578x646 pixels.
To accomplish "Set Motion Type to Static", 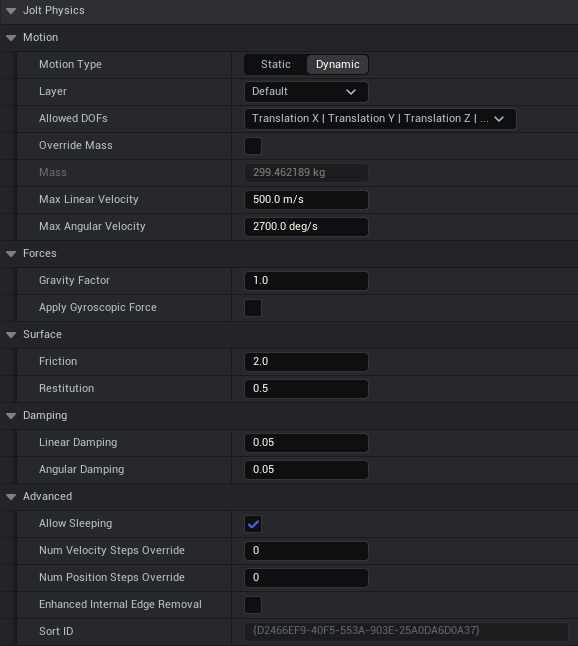I will tap(276, 64).
